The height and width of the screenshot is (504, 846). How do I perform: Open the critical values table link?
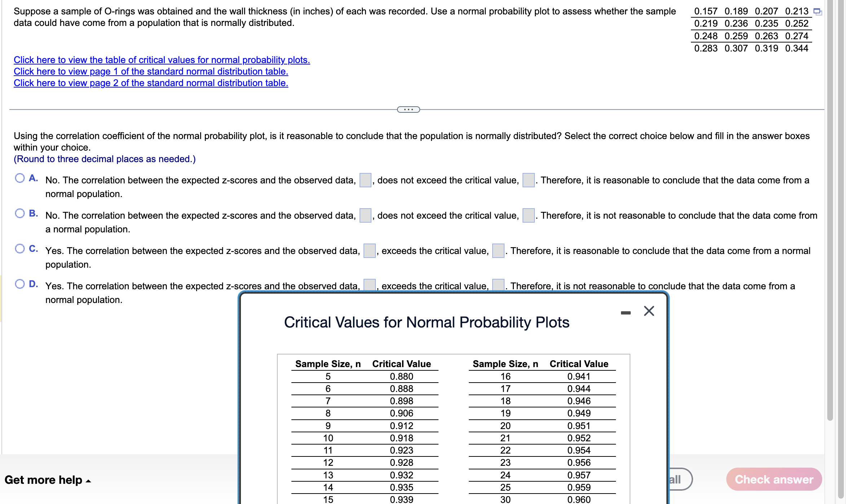click(162, 60)
